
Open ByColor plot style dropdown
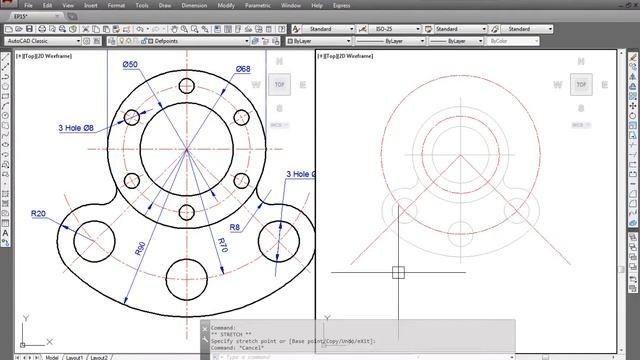[536, 41]
